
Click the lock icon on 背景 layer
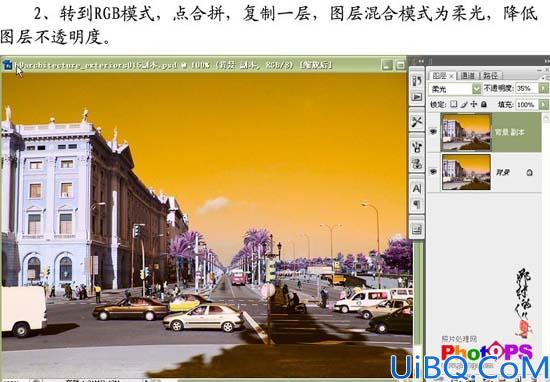coord(529,172)
